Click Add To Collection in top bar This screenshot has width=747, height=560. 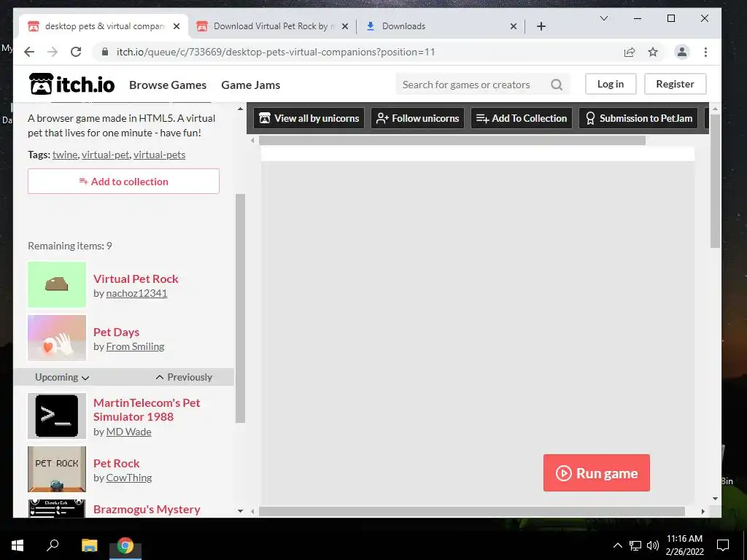(x=521, y=118)
